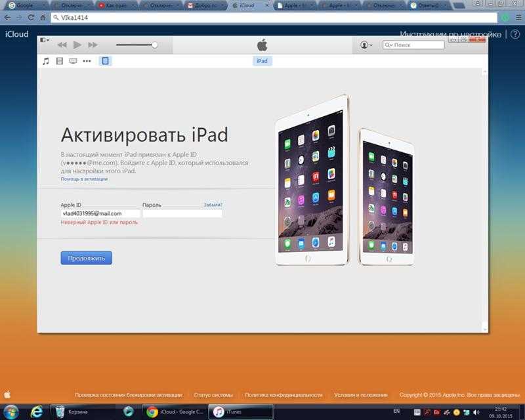Adjust the iTunes volume slider knob

154,45
